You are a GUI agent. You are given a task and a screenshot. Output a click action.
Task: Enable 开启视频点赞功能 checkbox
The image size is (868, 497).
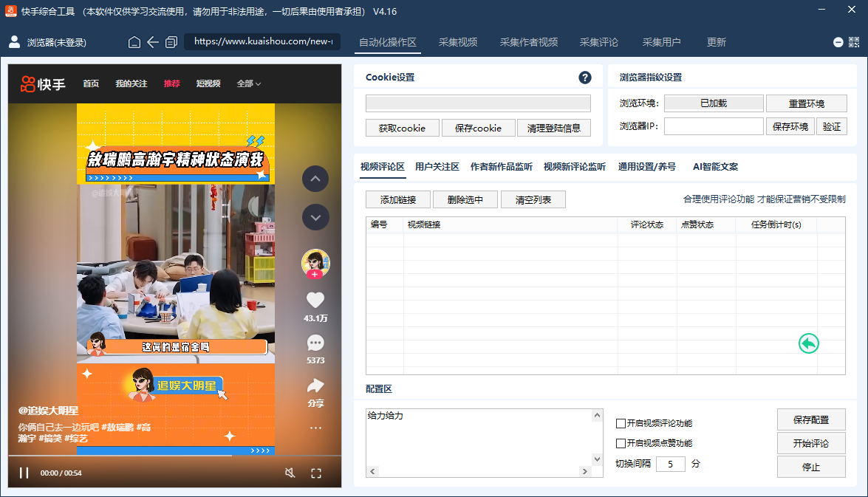(619, 443)
